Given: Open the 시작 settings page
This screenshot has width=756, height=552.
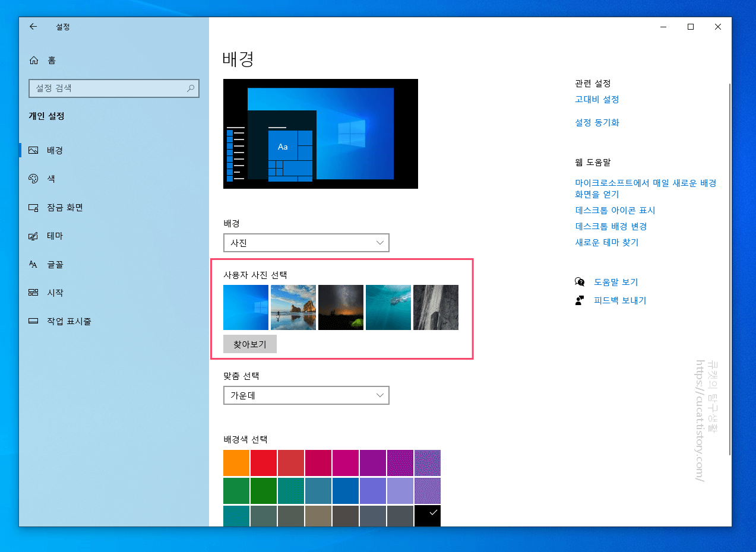Looking at the screenshot, I should coord(55,293).
